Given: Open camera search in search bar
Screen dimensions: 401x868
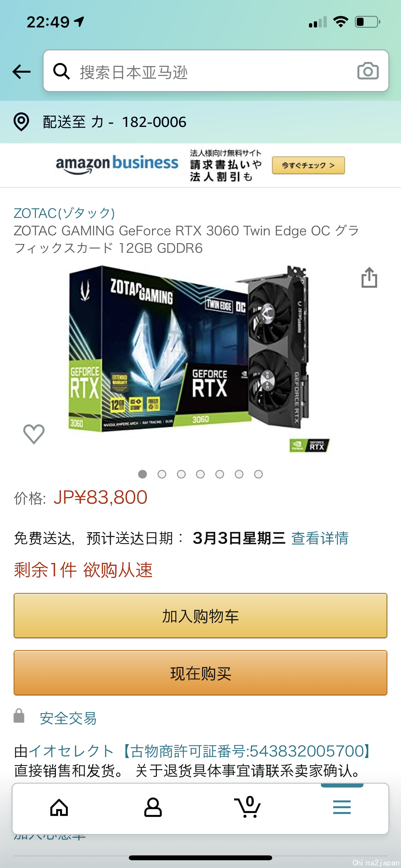Looking at the screenshot, I should (x=368, y=71).
